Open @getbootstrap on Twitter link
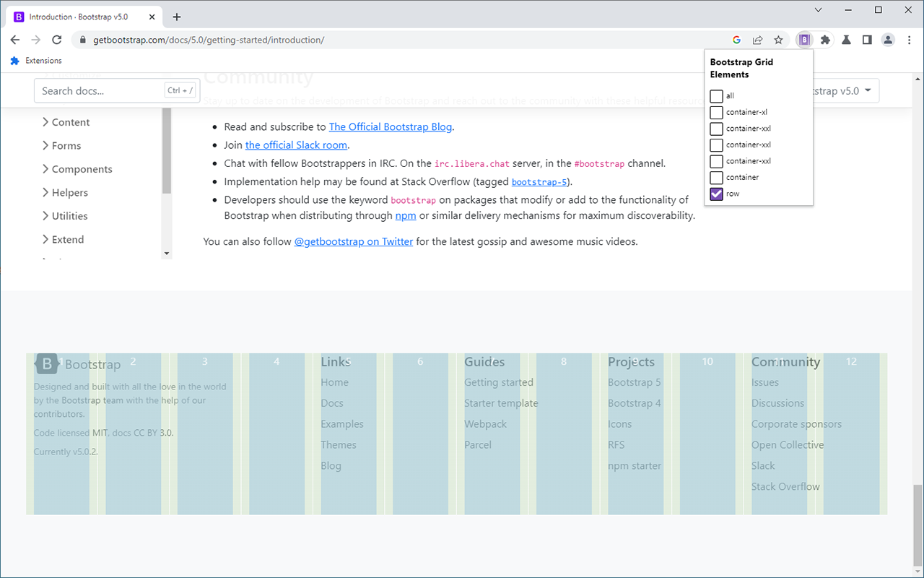The height and width of the screenshot is (578, 924). point(354,241)
